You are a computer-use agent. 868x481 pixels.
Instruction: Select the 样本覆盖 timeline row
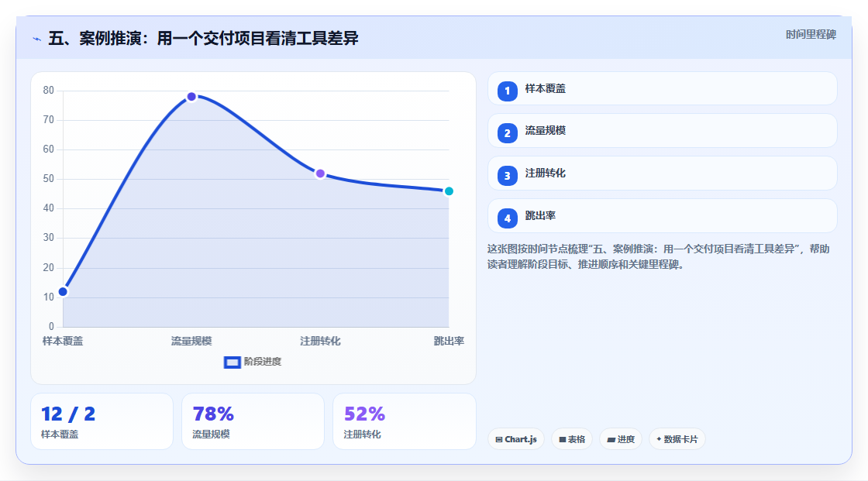pyautogui.click(x=662, y=88)
